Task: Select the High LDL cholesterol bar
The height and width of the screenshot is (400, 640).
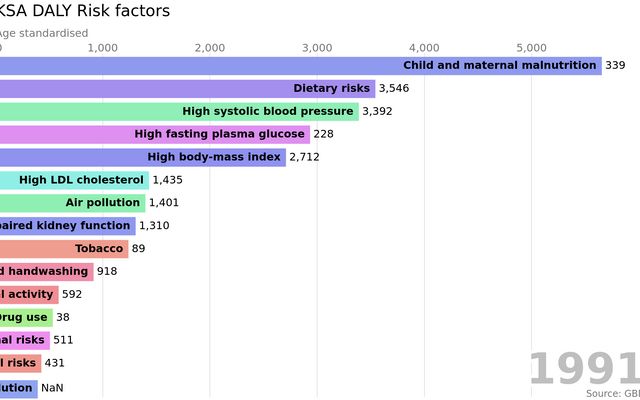Action: tap(74, 180)
